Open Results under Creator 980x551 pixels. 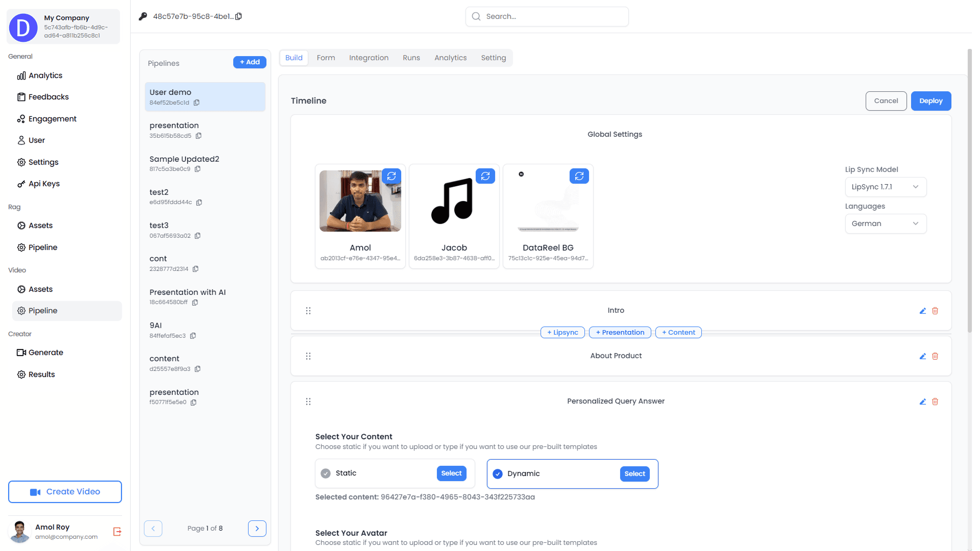pos(36,374)
